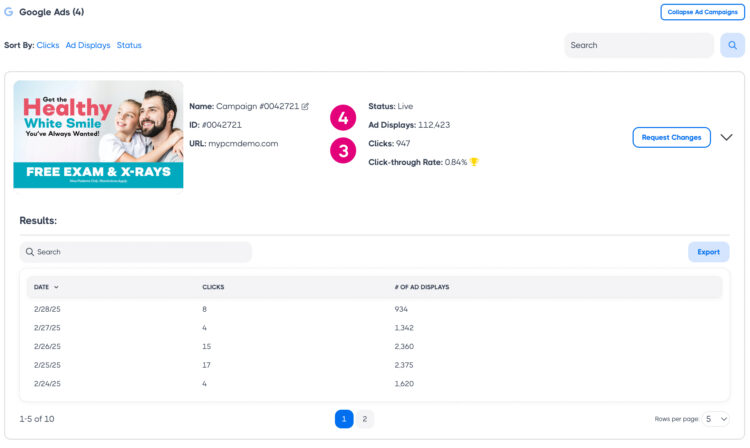
Task: Click the top campaign Search field
Action: pos(638,45)
